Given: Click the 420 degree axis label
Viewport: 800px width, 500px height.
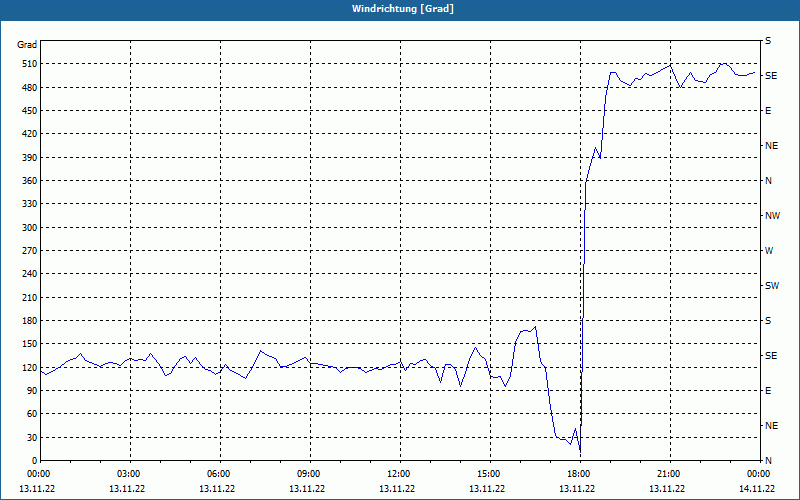Looking at the screenshot, I should 30,134.
